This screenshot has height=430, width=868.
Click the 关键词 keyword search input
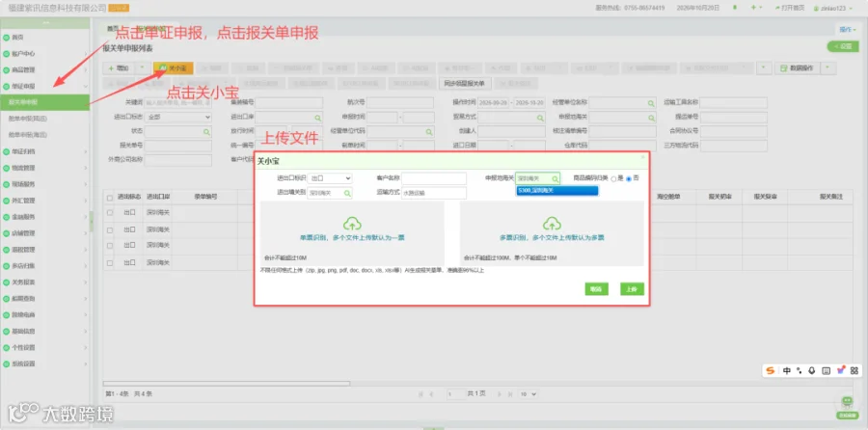point(178,103)
